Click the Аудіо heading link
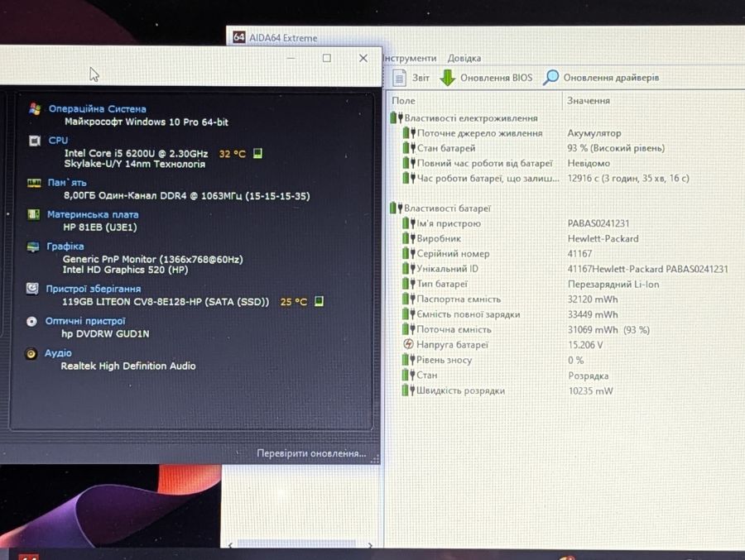745x560 pixels. point(58,353)
